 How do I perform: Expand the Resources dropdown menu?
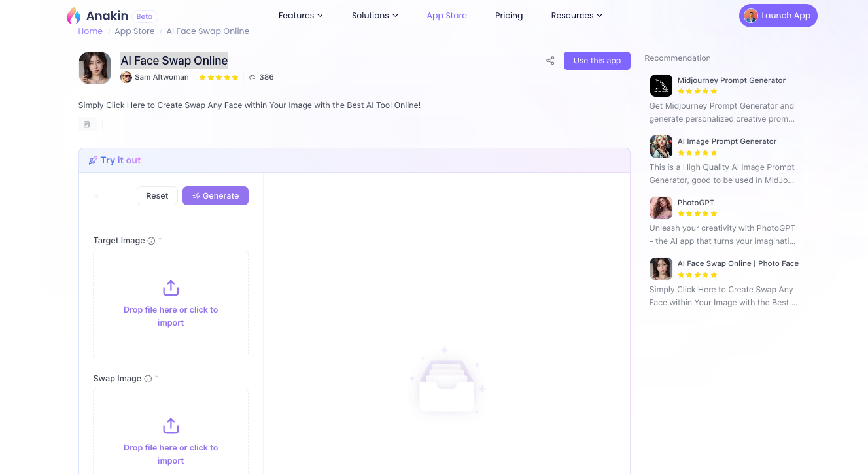click(x=576, y=16)
